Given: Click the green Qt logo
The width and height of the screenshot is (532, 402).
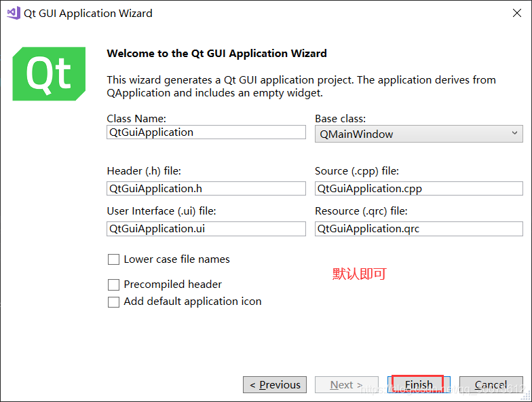Looking at the screenshot, I should coord(49,73).
